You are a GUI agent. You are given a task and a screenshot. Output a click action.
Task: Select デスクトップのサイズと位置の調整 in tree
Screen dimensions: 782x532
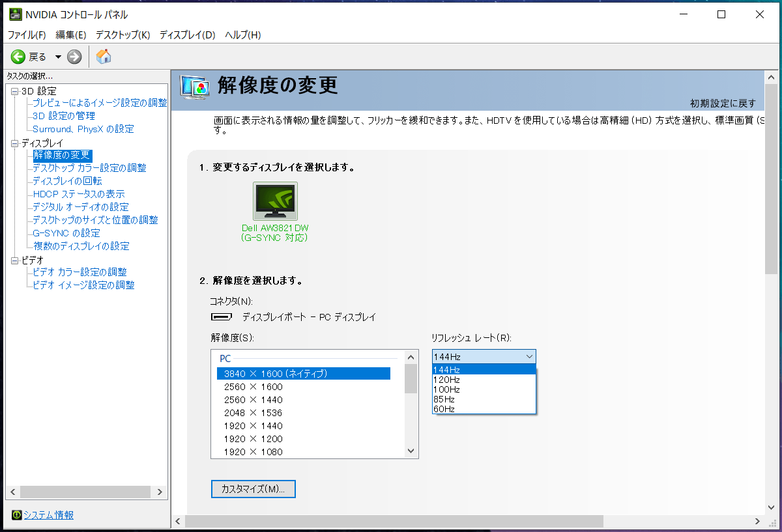coord(95,220)
